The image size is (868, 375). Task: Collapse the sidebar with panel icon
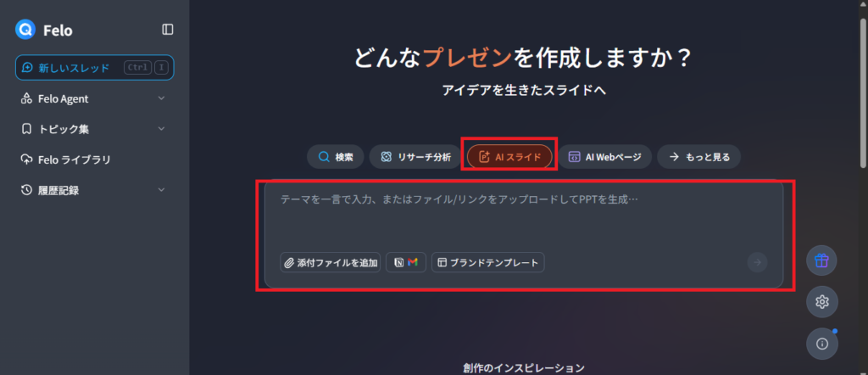click(168, 30)
